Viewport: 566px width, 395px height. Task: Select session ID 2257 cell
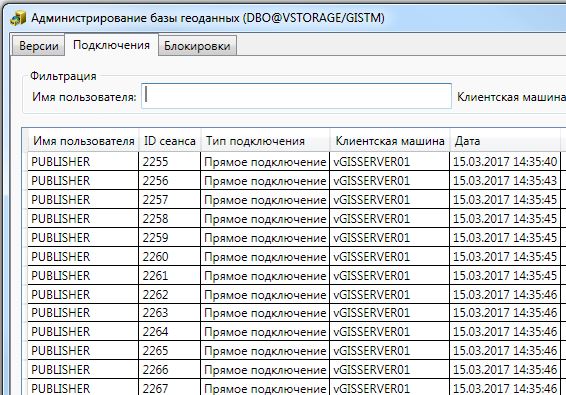point(169,199)
